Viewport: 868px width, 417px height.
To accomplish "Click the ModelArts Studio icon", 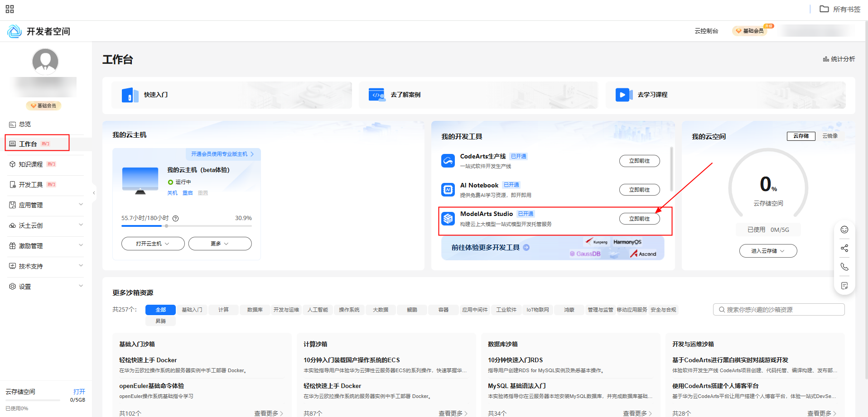I will point(448,219).
